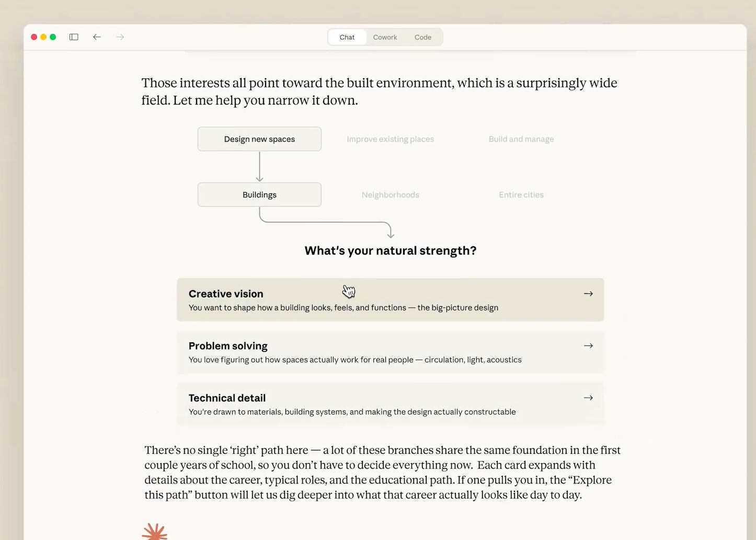Toggle the sidebar panel icon

point(74,37)
